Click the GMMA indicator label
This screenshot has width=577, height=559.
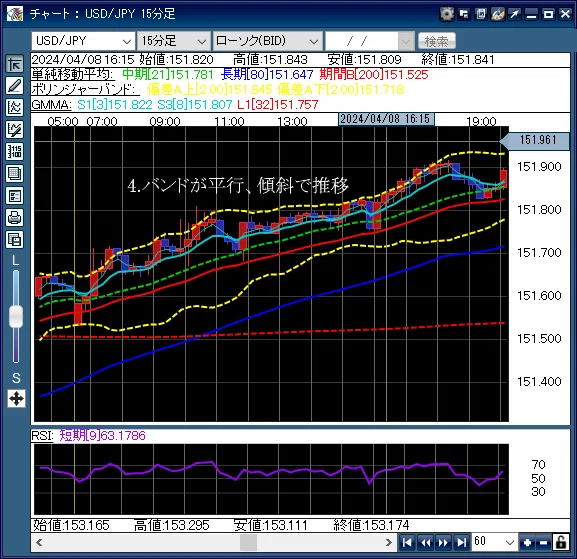coord(51,105)
